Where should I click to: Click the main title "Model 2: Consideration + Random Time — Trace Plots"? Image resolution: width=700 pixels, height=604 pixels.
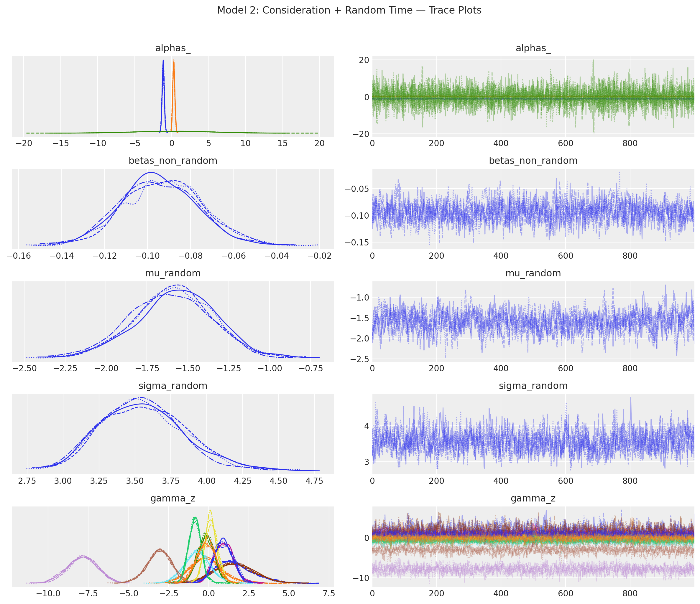pyautogui.click(x=349, y=10)
